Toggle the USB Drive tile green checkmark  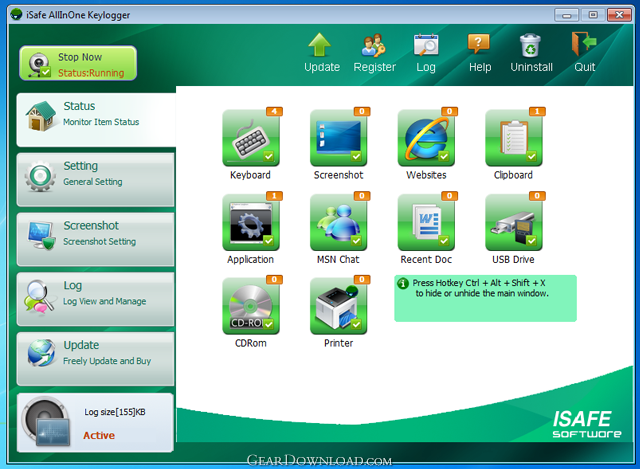tap(531, 240)
